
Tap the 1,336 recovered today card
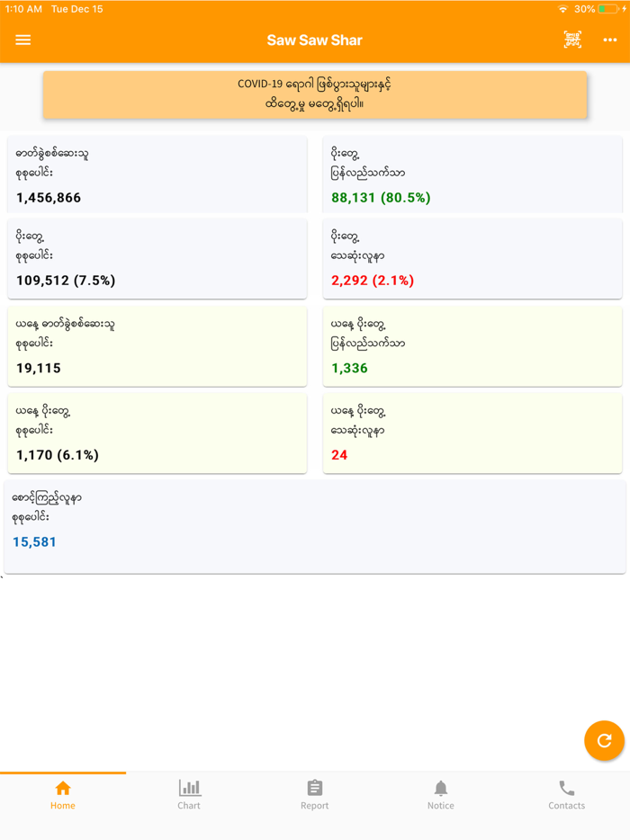[472, 345]
